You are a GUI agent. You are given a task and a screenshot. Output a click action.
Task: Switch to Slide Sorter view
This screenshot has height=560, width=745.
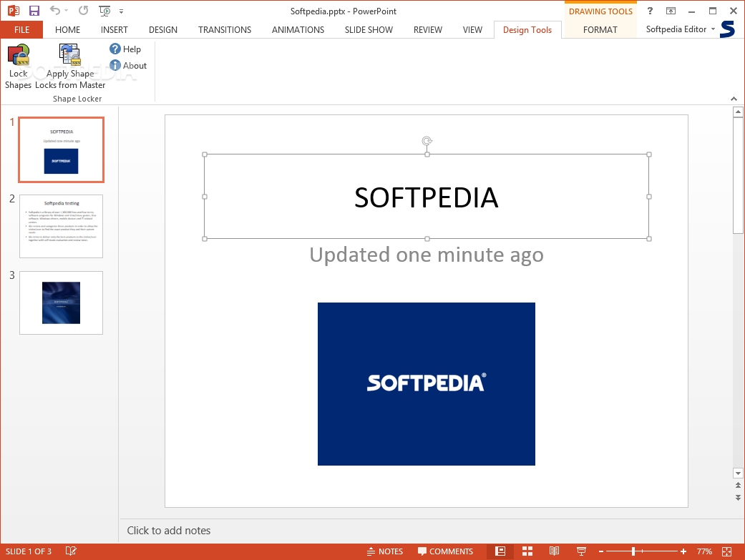click(527, 551)
